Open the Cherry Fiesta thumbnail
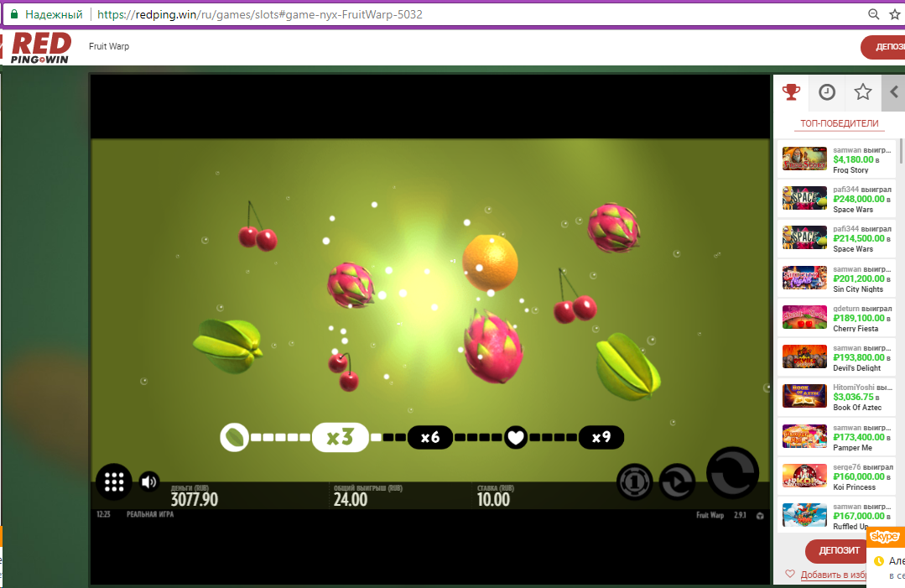Image resolution: width=905 pixels, height=588 pixels. click(804, 317)
